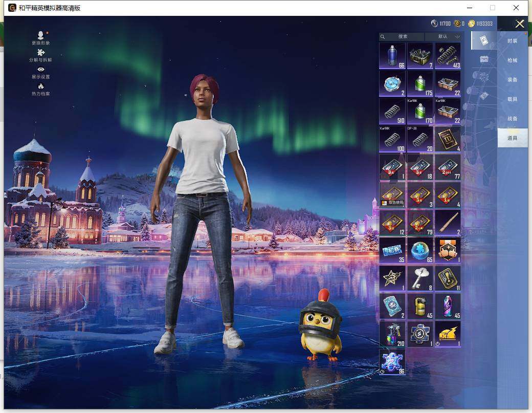Click the character model in white T-shirt

[x=203, y=214]
